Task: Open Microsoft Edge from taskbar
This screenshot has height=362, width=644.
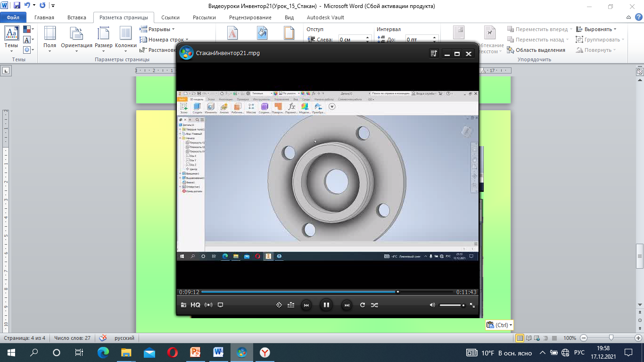Action: tap(103, 352)
